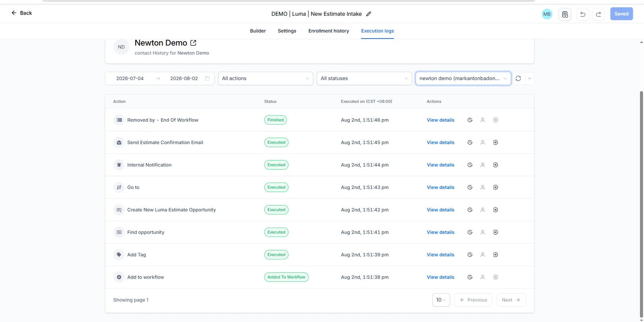Click the end date 2026-08-02 field

(x=184, y=78)
